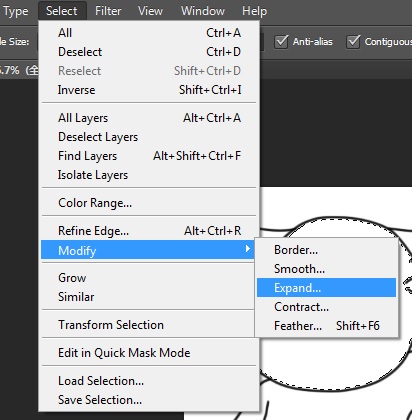412x420 pixels.
Task: Toggle the Contiguous checkbox
Action: point(353,42)
